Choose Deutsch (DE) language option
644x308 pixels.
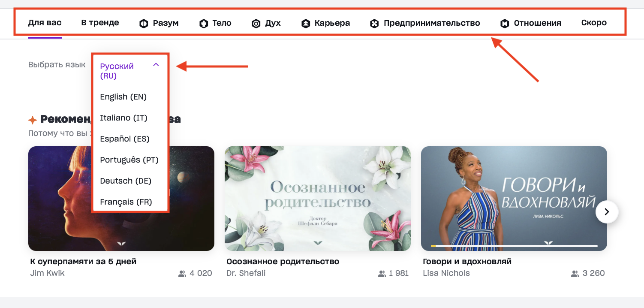click(126, 181)
